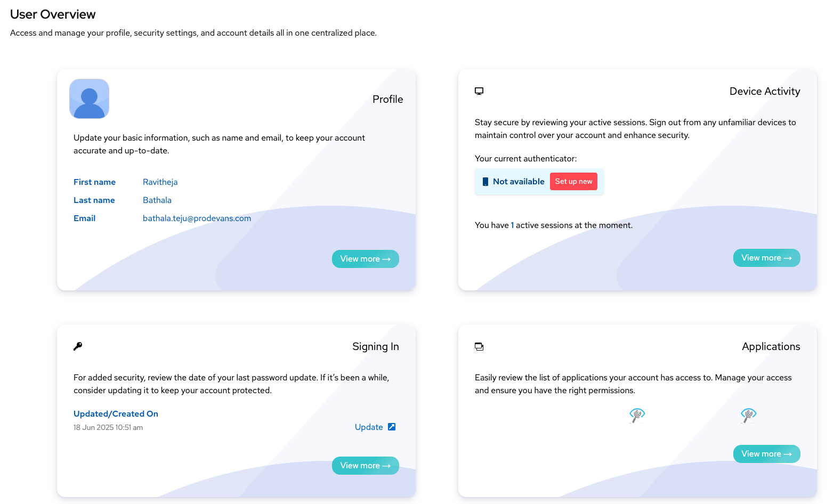The image size is (834, 504).
Task: Click the window icon in Applications card
Action: (x=479, y=346)
